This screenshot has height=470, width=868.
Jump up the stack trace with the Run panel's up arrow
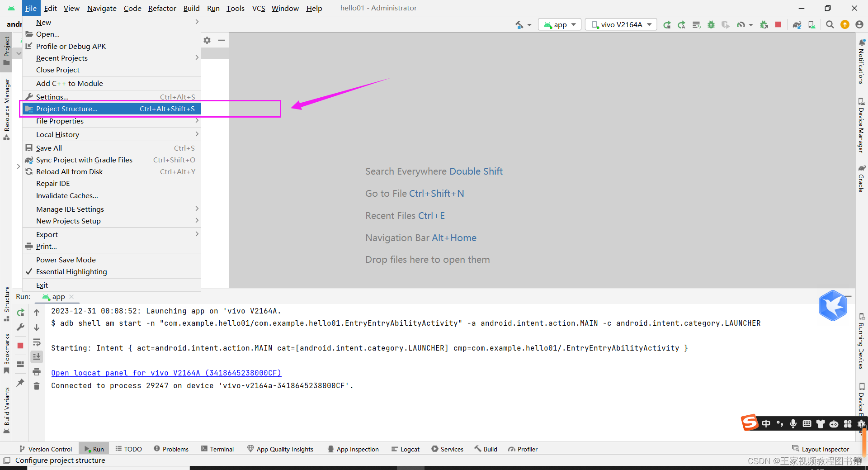(x=37, y=313)
